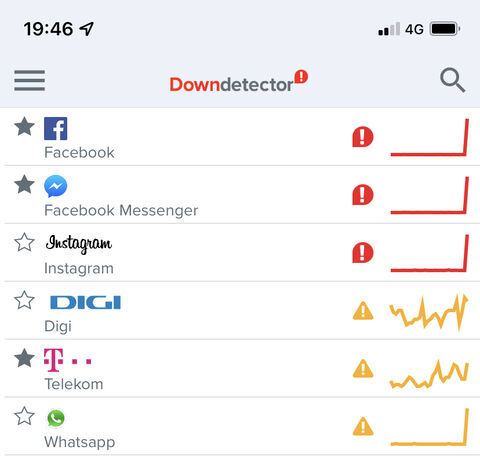Click the Messenger bubble icon
Viewport: 480px width, 461px height.
pos(56,186)
